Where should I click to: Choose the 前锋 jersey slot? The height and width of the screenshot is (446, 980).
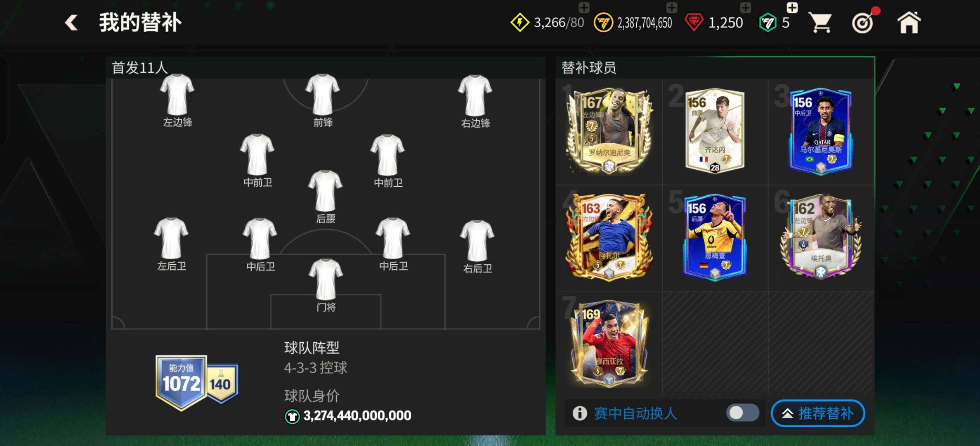(323, 100)
